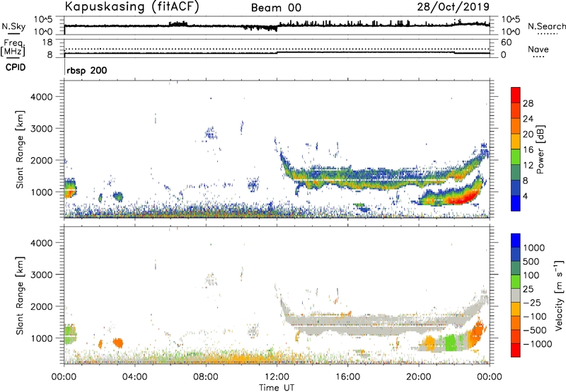Click the 'Slant Range [km]' label of power panel
Screen dimensions: 566x392
pos(20,149)
